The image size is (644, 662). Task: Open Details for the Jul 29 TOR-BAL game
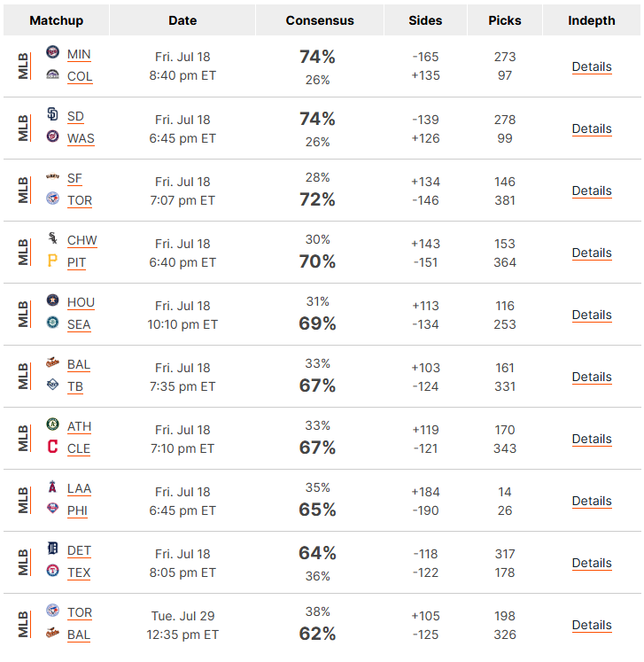pos(592,625)
